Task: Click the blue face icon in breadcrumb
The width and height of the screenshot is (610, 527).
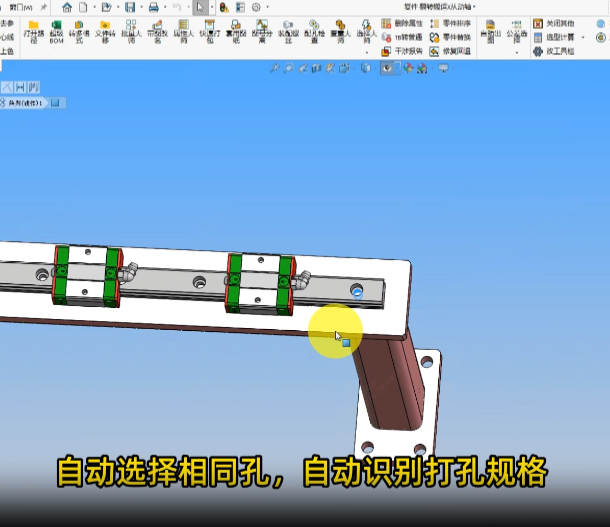Action: pos(55,103)
